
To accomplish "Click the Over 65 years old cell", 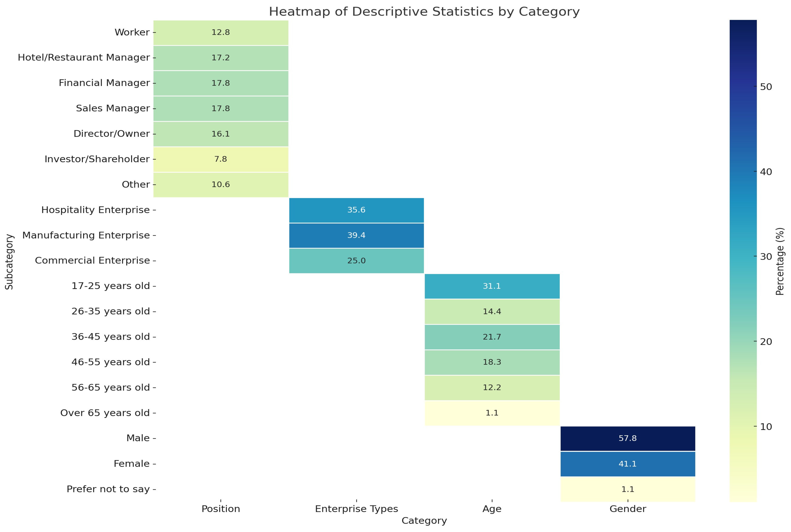I will coord(492,413).
